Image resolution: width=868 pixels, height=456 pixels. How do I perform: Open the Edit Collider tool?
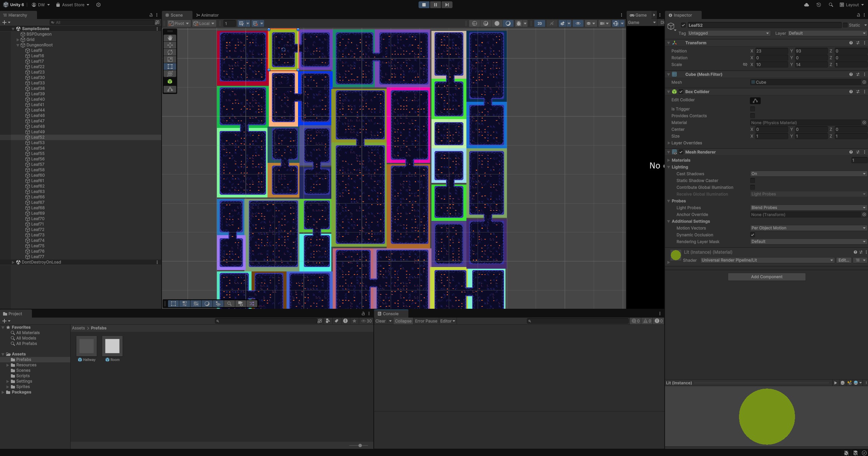point(755,101)
